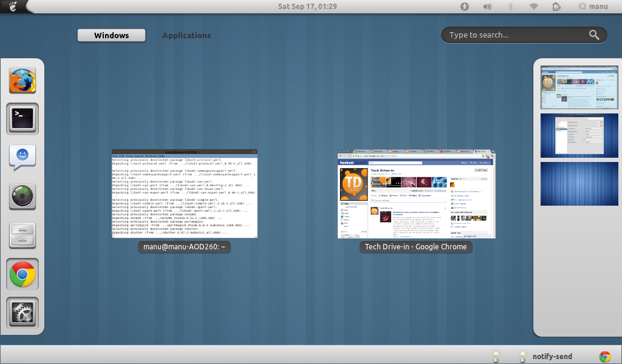
Task: Open the Terminal from the dock
Action: pos(22,119)
